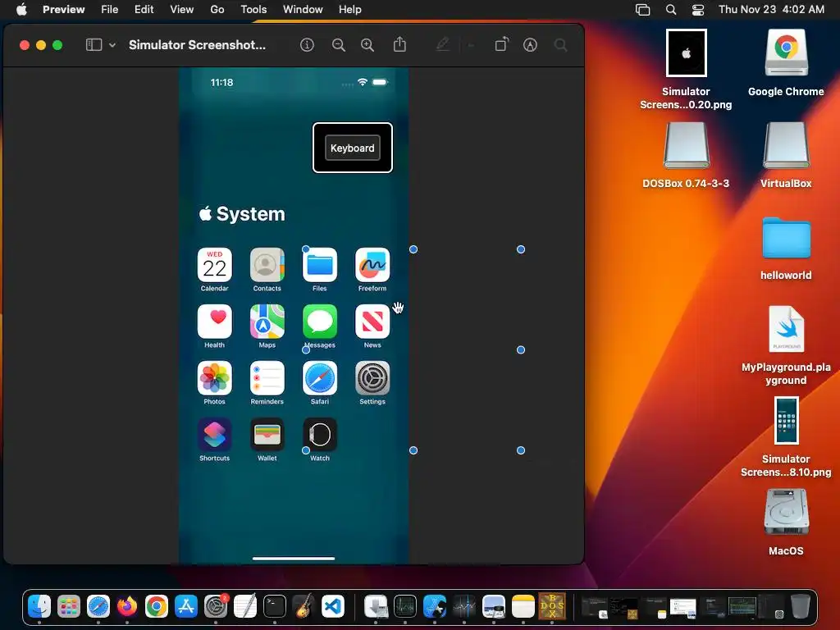The width and height of the screenshot is (840, 630).
Task: Launch Google Chrome from the Dock
Action: [x=157, y=606]
